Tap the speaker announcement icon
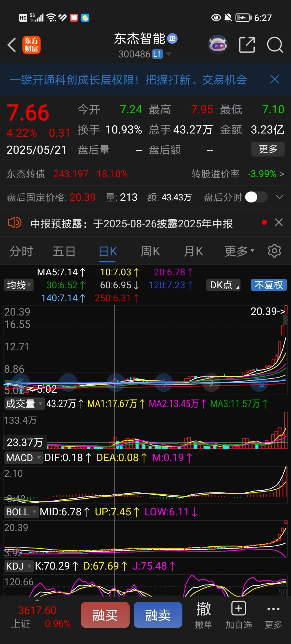Image resolution: width=291 pixels, height=644 pixels. 15,223
